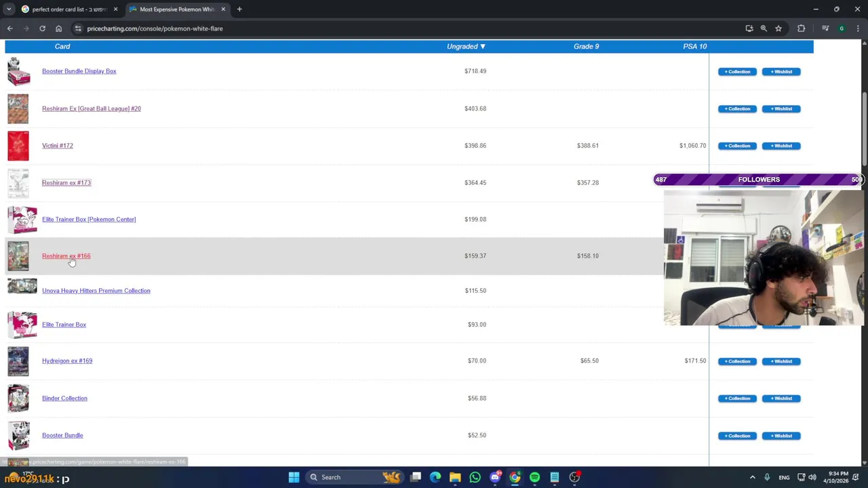This screenshot has width=868, height=488.
Task: Add Hydreigon ex #169 to Wishlist
Action: pos(781,361)
